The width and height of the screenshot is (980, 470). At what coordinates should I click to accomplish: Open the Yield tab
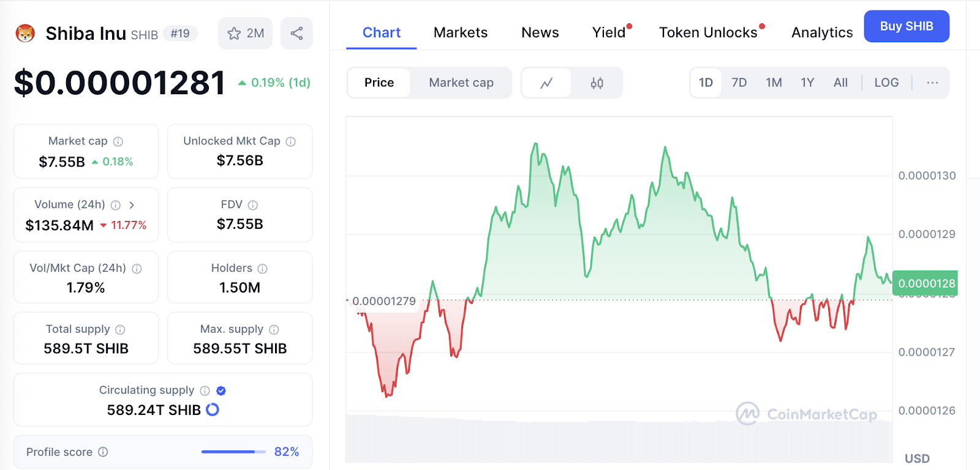(609, 32)
